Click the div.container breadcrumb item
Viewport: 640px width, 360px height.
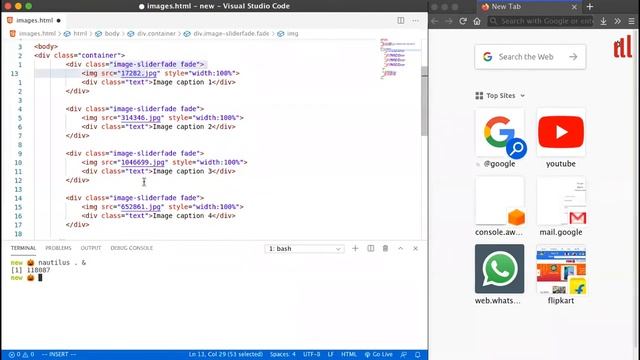click(x=156, y=33)
